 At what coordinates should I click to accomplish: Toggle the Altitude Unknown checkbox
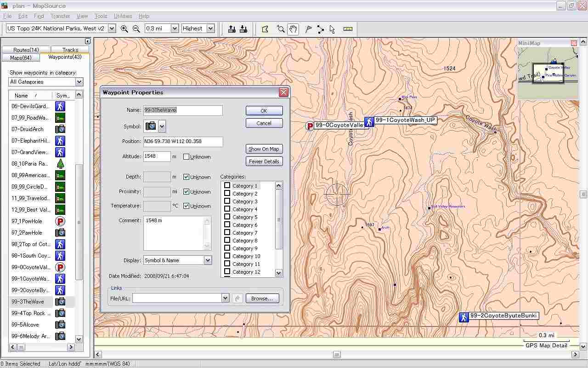[186, 157]
